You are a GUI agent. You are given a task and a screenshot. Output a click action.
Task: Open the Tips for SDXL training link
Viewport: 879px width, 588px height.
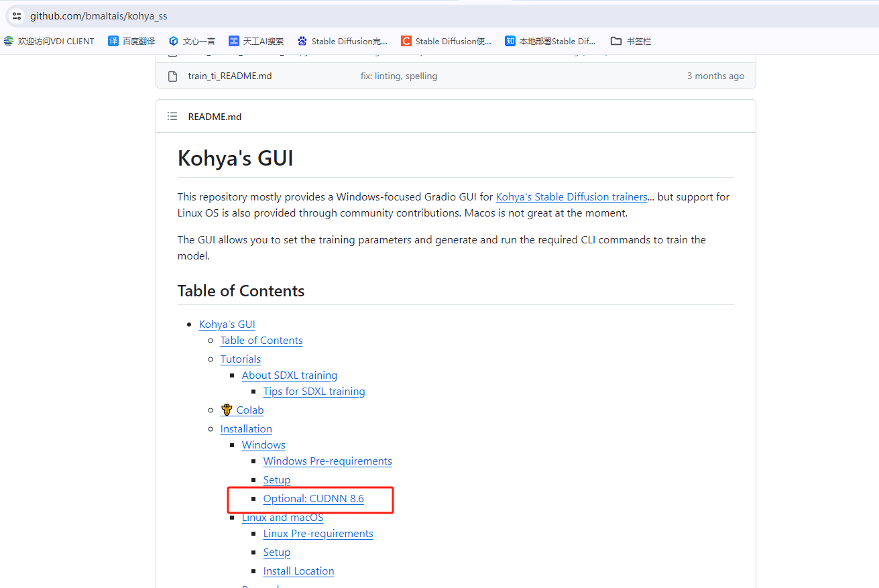click(314, 392)
